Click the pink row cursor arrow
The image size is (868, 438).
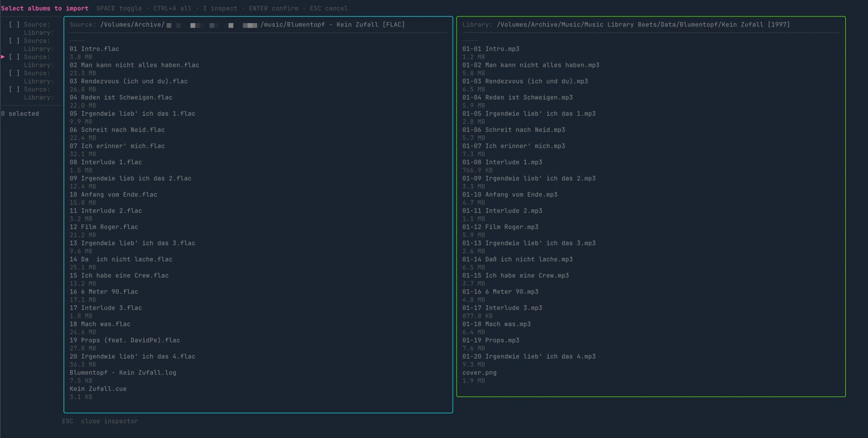click(x=3, y=57)
